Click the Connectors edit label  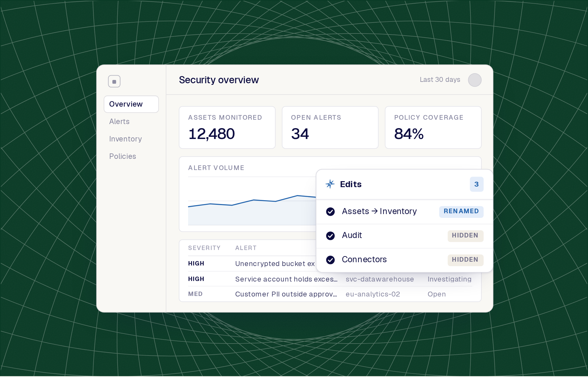click(x=364, y=259)
